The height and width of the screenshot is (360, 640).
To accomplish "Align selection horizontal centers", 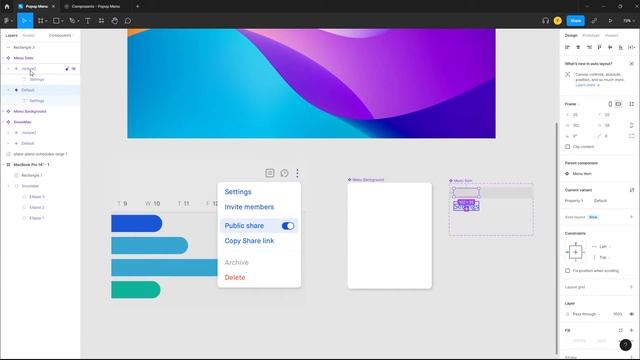I will tap(578, 47).
